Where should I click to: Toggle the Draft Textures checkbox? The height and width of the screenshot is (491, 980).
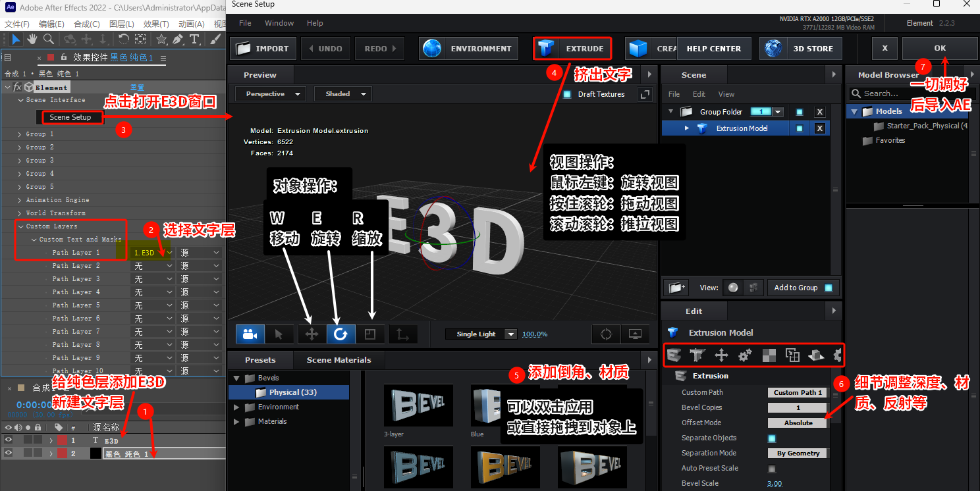(x=567, y=94)
